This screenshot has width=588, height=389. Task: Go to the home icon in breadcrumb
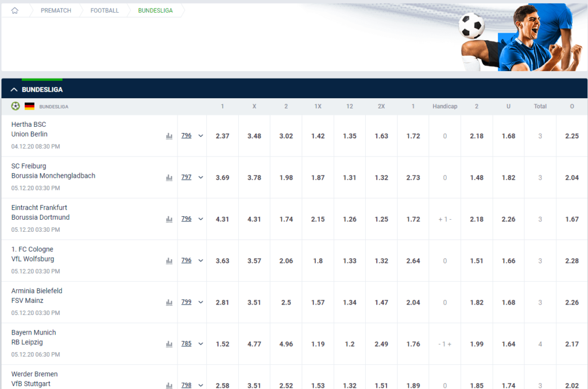click(14, 10)
